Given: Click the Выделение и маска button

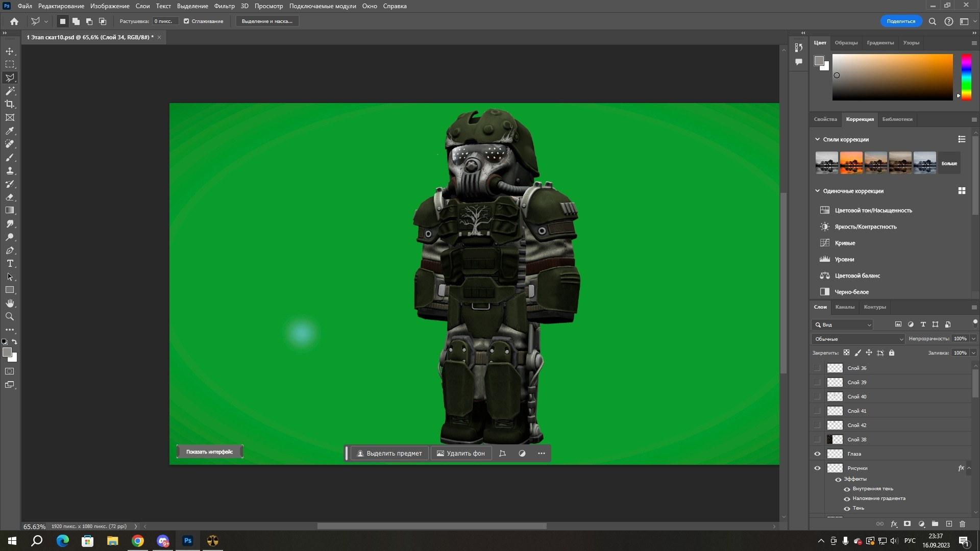Looking at the screenshot, I should click(267, 21).
